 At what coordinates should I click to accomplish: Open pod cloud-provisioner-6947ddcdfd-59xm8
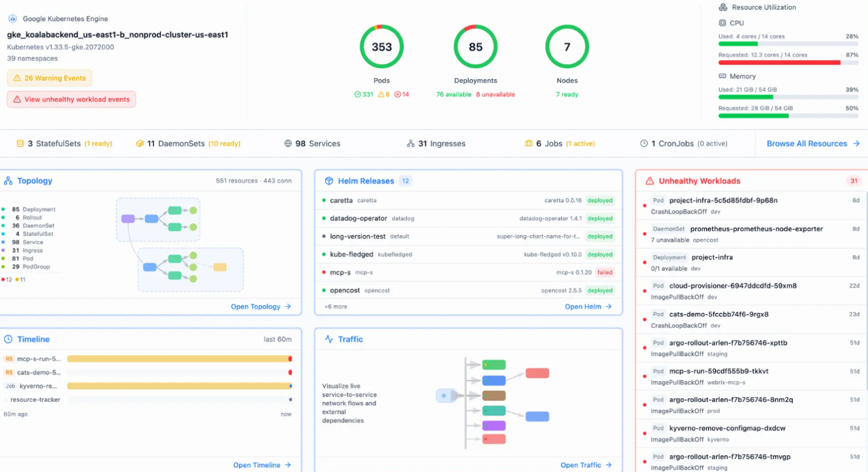click(x=751, y=291)
